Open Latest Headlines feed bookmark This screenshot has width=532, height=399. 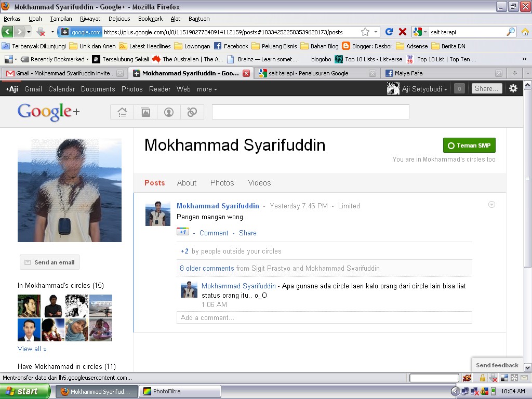tap(145, 46)
